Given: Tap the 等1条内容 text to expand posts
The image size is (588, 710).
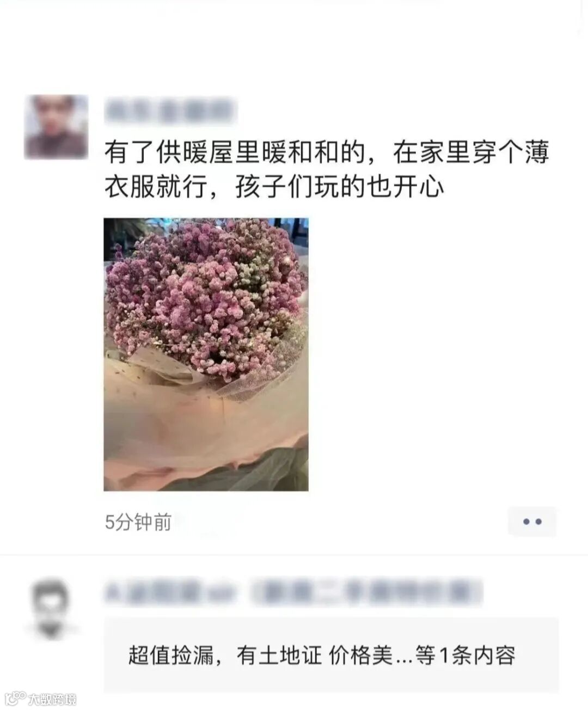Looking at the screenshot, I should pos(465,655).
